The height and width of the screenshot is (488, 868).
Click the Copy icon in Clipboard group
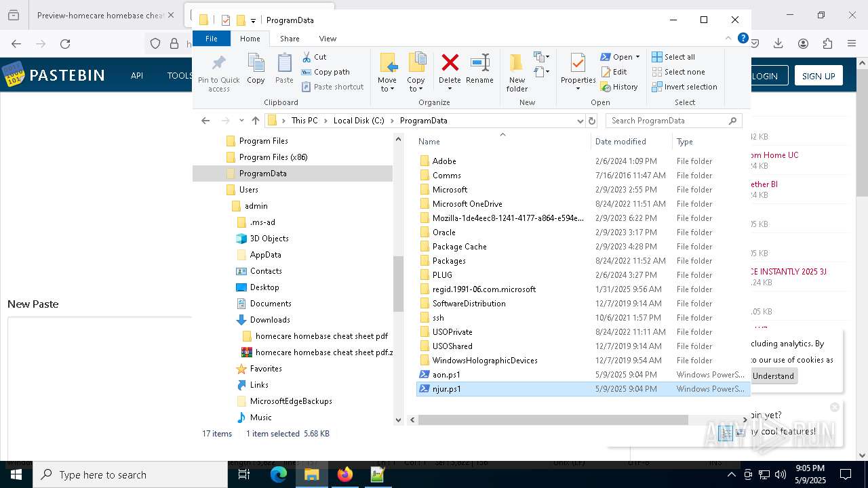coord(256,68)
